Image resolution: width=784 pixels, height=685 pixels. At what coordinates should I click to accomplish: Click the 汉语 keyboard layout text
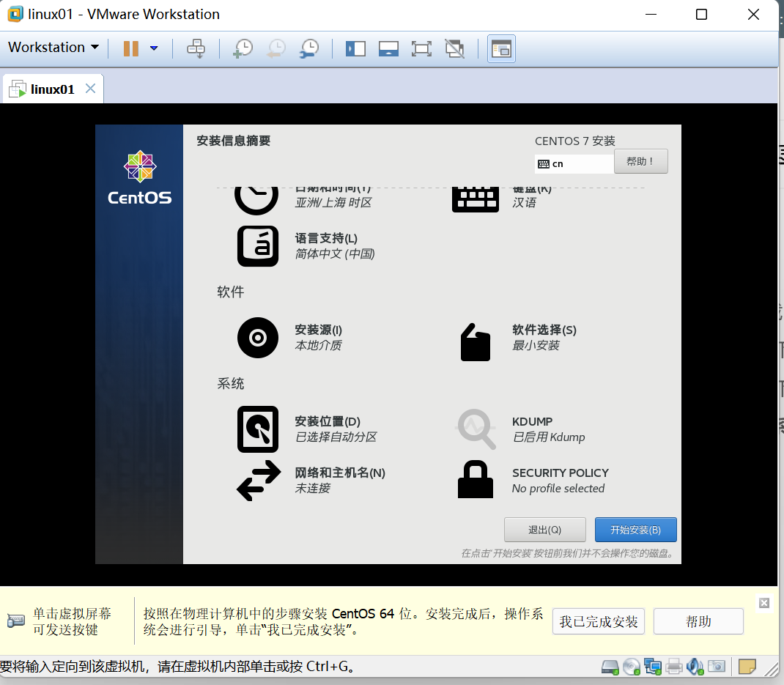[524, 202]
